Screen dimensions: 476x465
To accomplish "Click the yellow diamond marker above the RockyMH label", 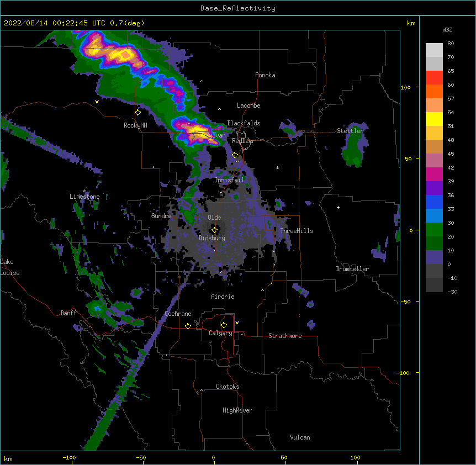I will 138,113.
